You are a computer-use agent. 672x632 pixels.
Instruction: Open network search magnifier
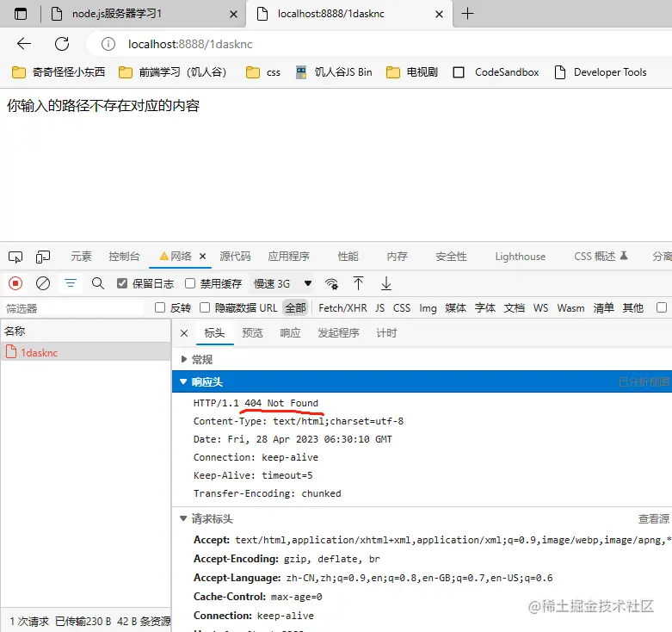(x=98, y=283)
